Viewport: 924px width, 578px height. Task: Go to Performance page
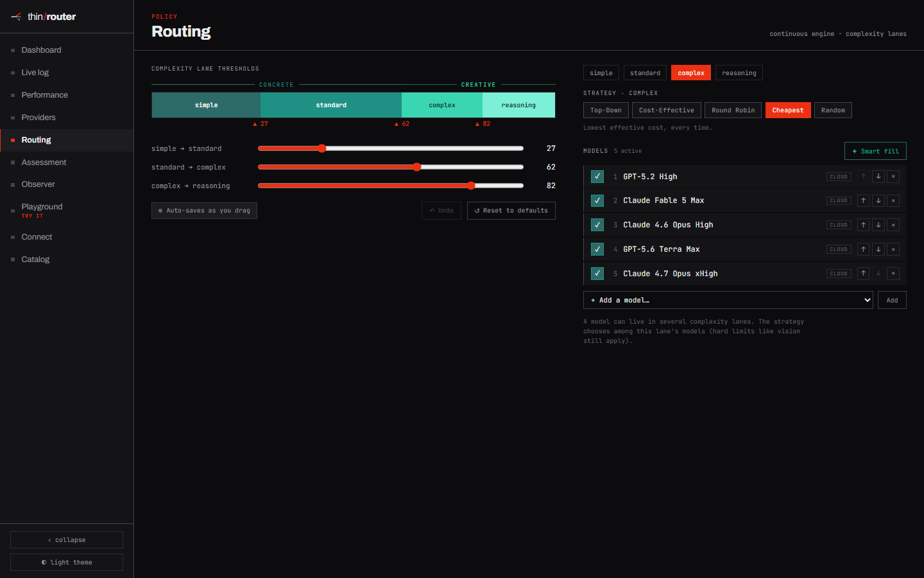[67, 95]
